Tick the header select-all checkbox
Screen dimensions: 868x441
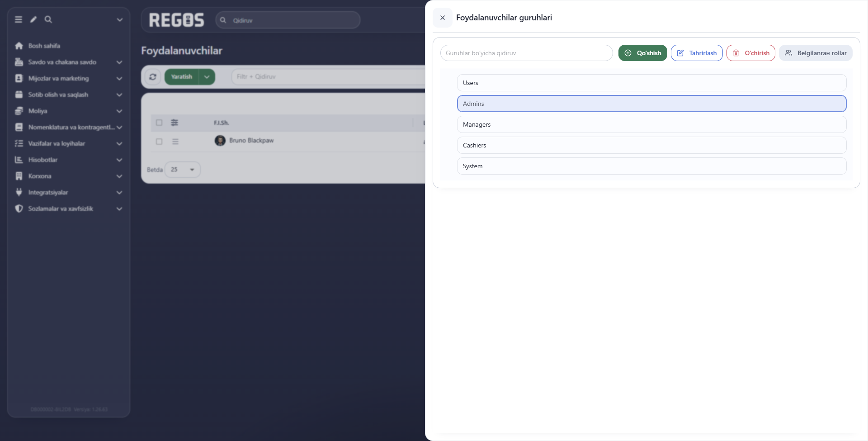click(159, 123)
